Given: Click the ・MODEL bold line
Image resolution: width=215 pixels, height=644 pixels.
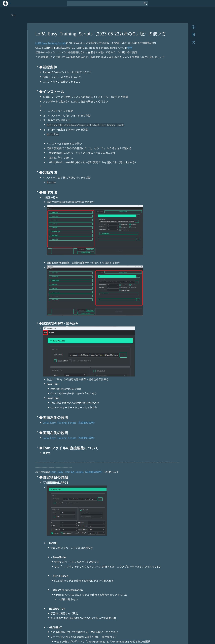Looking at the screenshot, I should [52, 543].
